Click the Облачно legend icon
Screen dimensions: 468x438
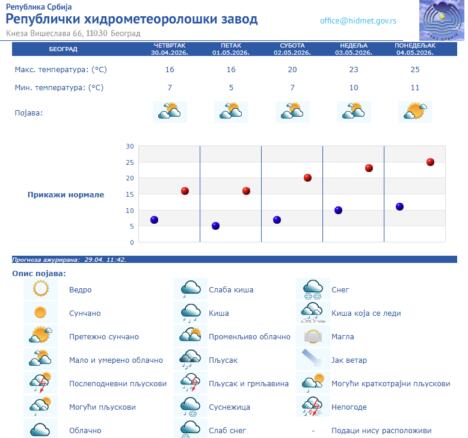click(40, 429)
